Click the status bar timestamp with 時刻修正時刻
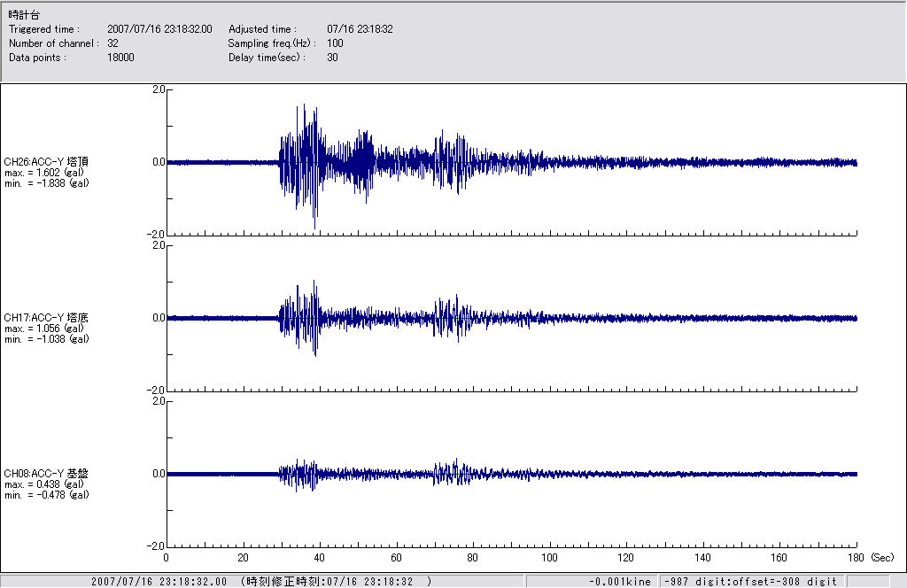This screenshot has height=588, width=907. [x=261, y=581]
